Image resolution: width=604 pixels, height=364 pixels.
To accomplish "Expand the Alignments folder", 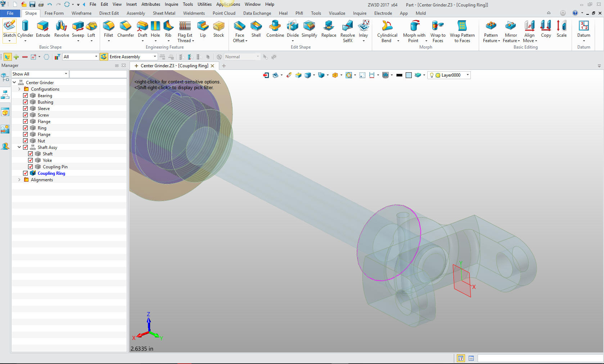I will pyautogui.click(x=19, y=180).
